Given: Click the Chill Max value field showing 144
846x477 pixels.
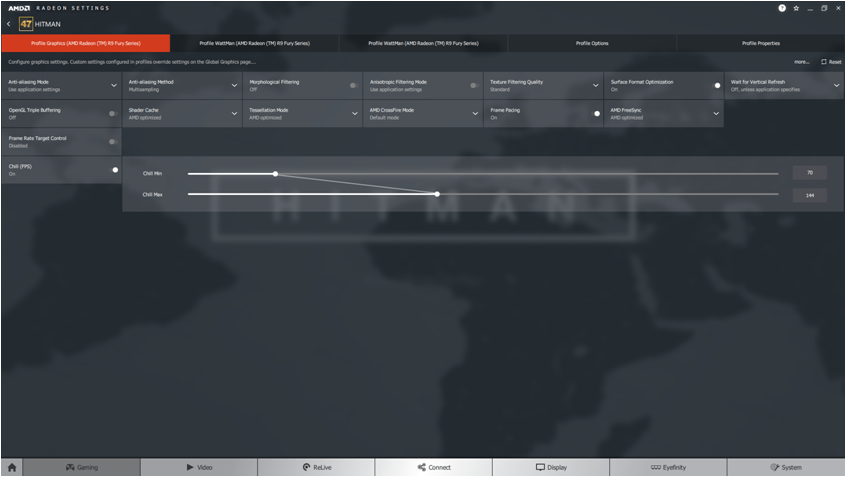Looking at the screenshot, I should point(809,195).
